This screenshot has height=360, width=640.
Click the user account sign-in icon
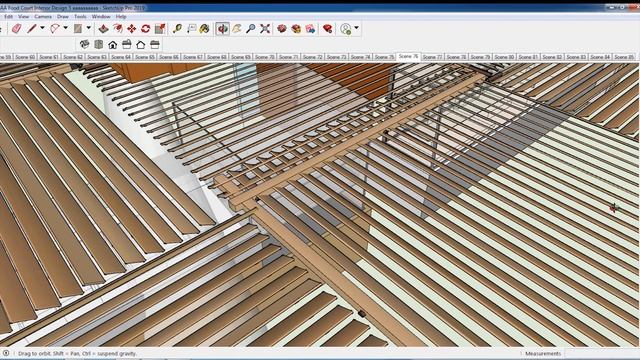coord(346,29)
